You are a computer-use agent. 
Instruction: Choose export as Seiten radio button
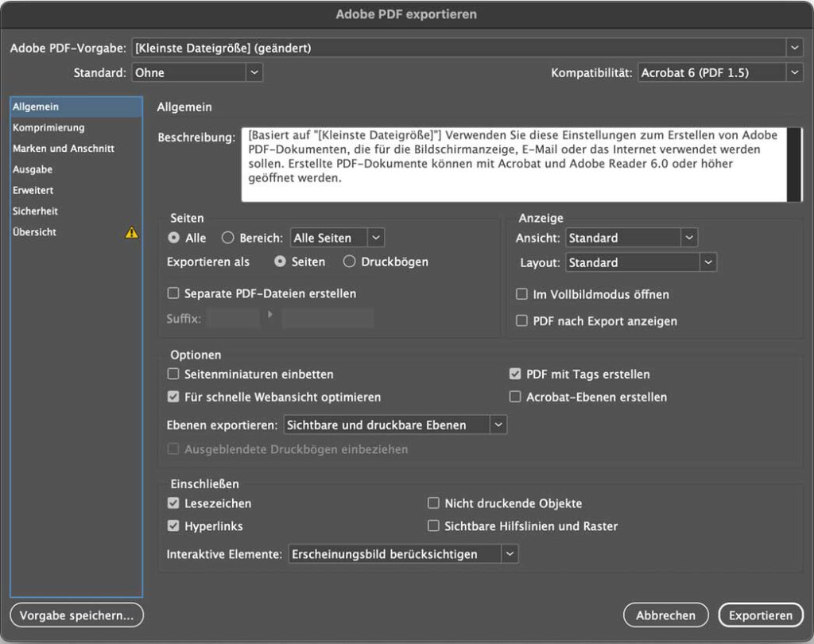click(x=280, y=262)
